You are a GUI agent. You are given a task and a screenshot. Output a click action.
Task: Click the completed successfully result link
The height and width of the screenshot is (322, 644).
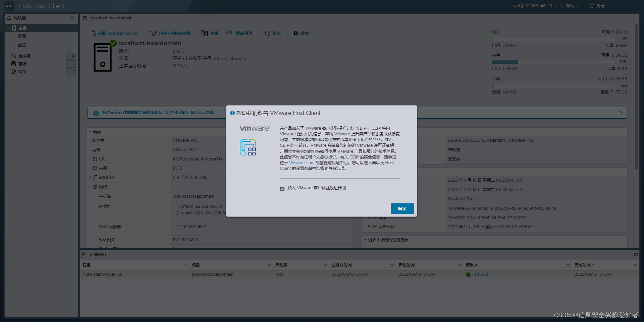pyautogui.click(x=480, y=274)
